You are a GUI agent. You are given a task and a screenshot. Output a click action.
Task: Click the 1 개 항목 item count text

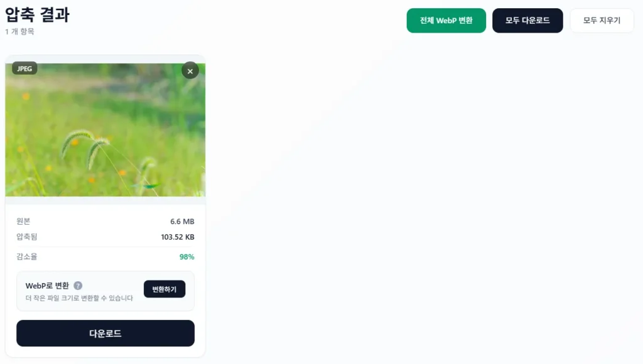coord(19,31)
